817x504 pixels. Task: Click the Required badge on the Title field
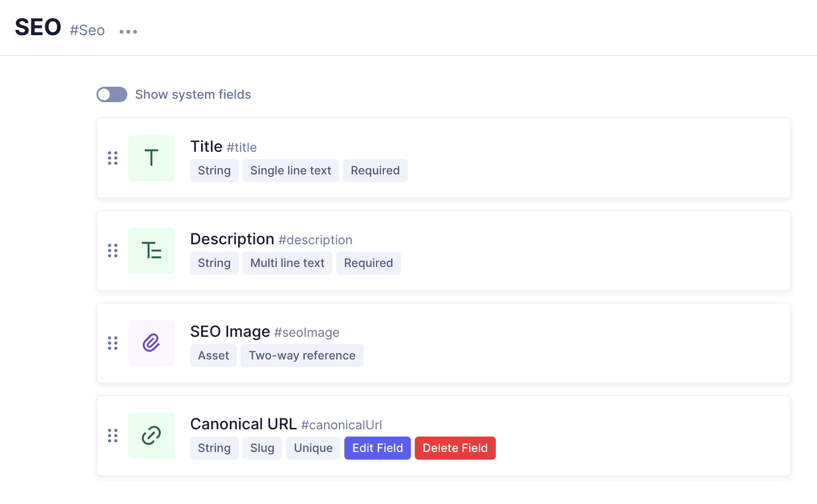coord(375,170)
